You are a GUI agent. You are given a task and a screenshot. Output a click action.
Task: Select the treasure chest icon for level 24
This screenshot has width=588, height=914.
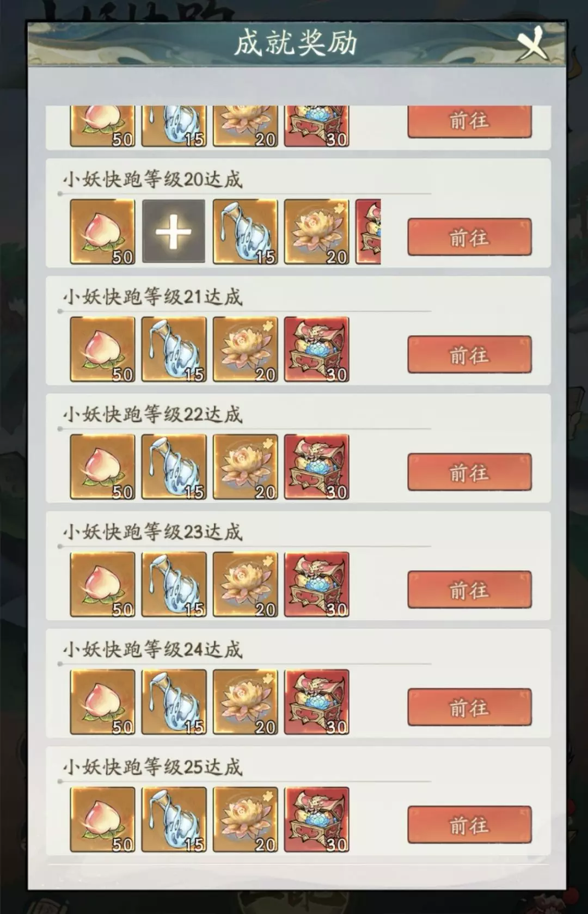tap(316, 702)
